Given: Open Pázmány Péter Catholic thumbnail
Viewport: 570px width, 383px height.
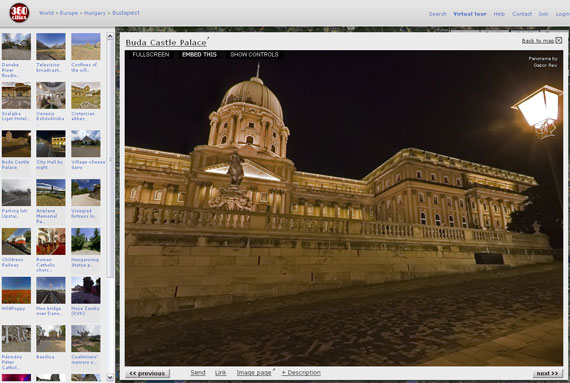Looking at the screenshot, I should tap(16, 339).
